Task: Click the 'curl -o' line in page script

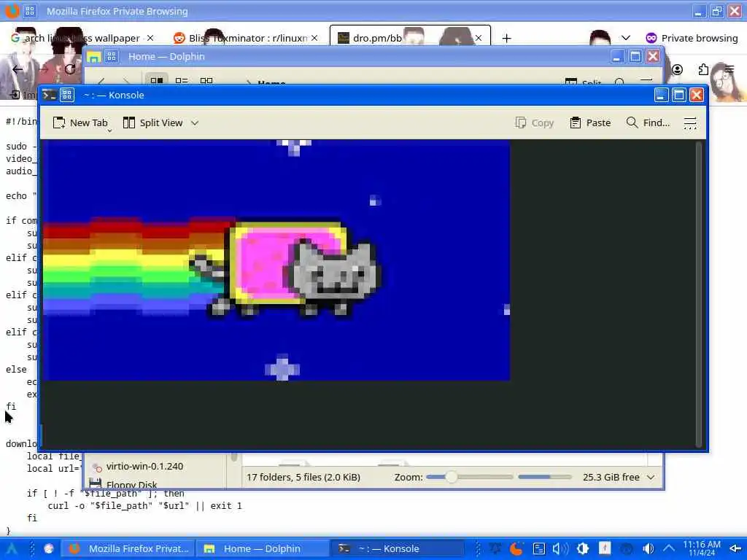Action: click(x=145, y=506)
